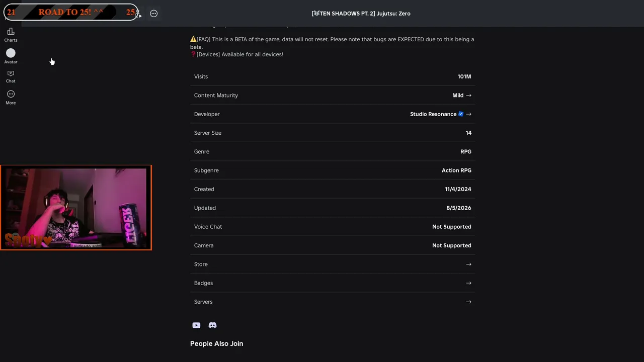644x362 pixels.
Task: Click the Subgenre label
Action: pos(206,170)
